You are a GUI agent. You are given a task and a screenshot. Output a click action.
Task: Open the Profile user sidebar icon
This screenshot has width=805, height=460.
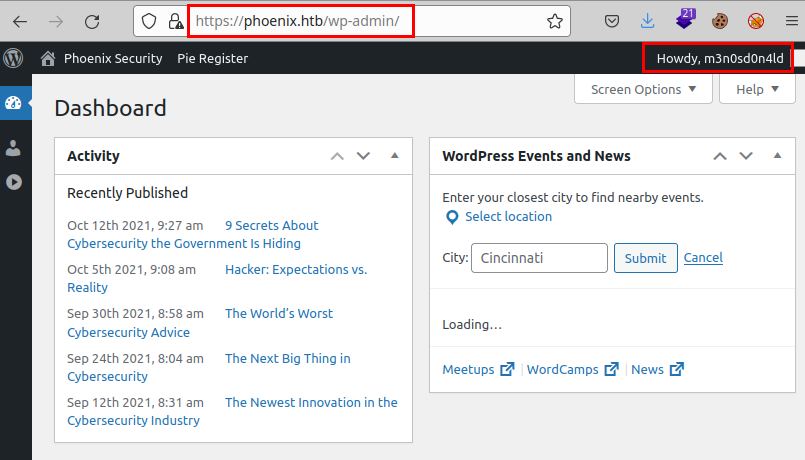(13, 148)
